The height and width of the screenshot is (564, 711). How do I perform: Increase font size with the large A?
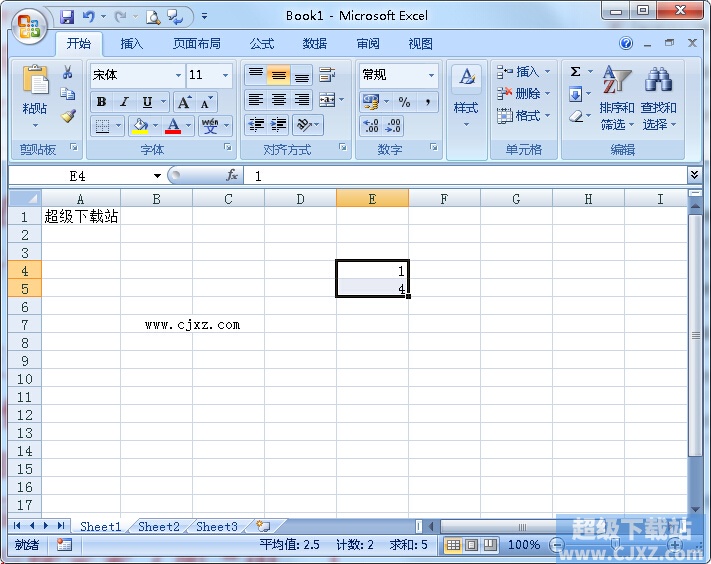pyautogui.click(x=184, y=102)
